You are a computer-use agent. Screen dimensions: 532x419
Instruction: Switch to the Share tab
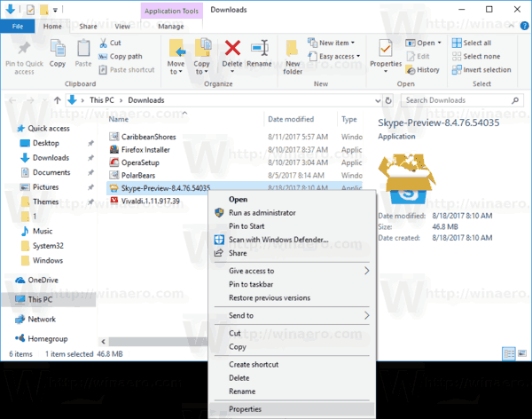coord(88,26)
